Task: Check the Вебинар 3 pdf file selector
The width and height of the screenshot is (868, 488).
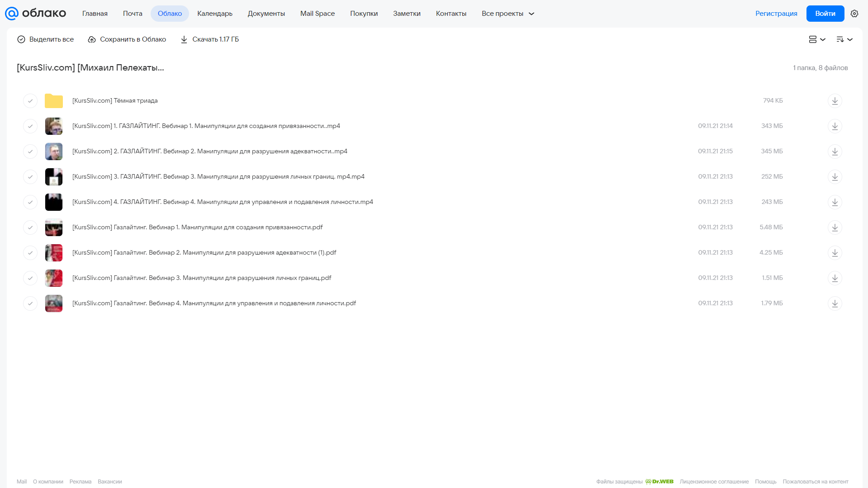Action: [30, 278]
